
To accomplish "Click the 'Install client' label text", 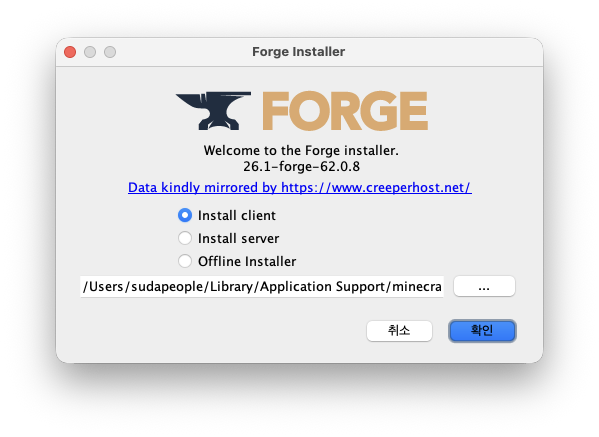I will (x=236, y=215).
